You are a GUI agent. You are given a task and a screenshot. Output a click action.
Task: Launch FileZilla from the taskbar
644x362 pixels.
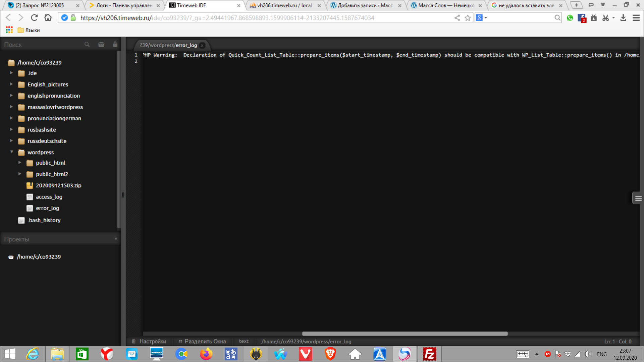click(x=429, y=354)
